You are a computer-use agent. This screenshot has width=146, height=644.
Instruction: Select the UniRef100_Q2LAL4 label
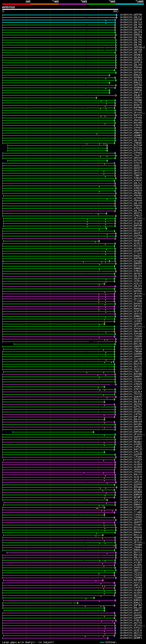point(131,392)
